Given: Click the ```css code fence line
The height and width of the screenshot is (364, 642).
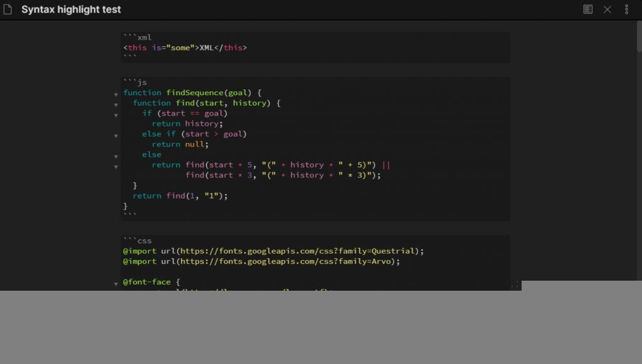Looking at the screenshot, I should [x=137, y=241].
